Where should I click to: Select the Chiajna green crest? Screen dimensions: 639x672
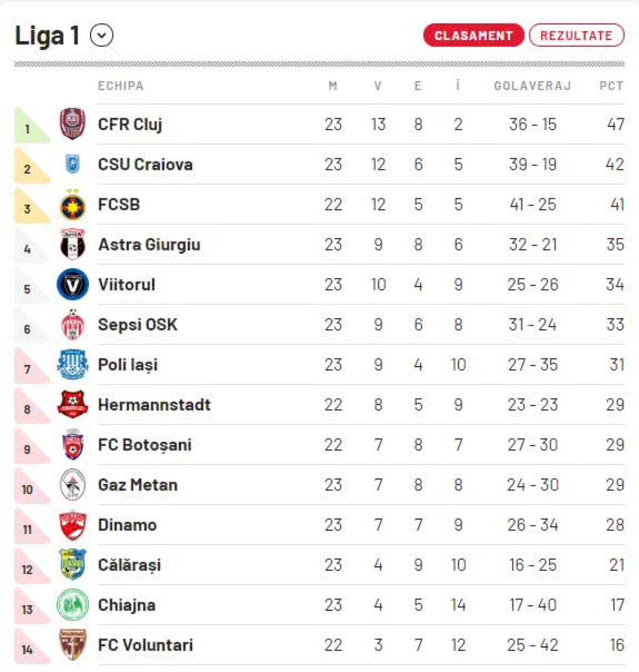72,605
